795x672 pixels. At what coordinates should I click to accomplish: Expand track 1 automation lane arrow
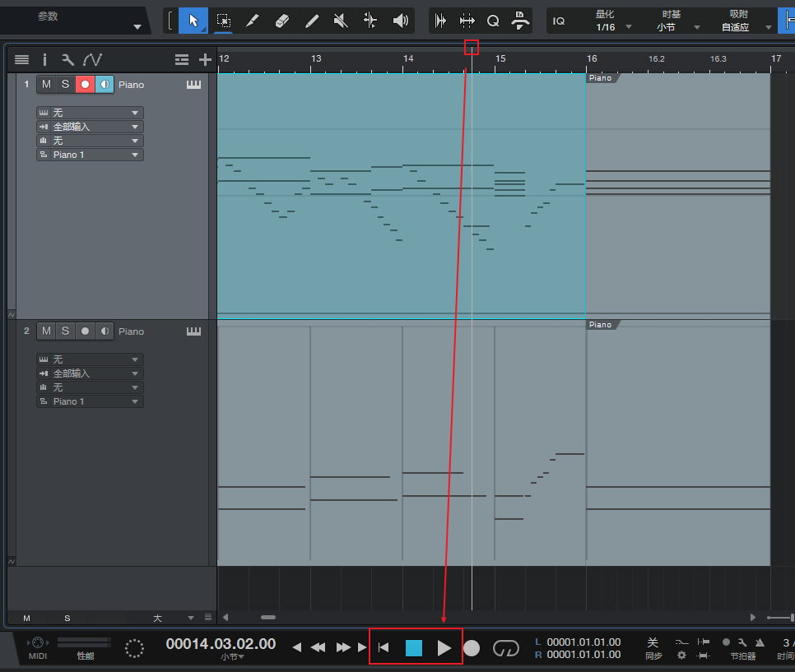(12, 315)
